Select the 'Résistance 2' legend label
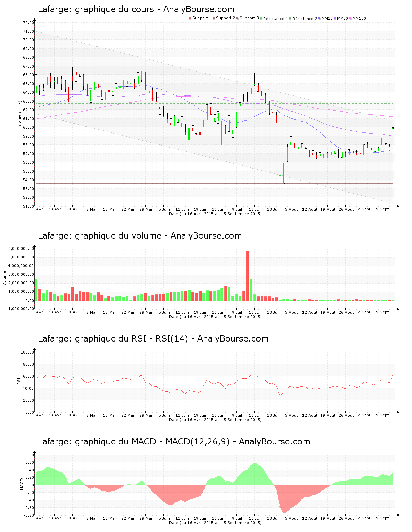 point(305,19)
